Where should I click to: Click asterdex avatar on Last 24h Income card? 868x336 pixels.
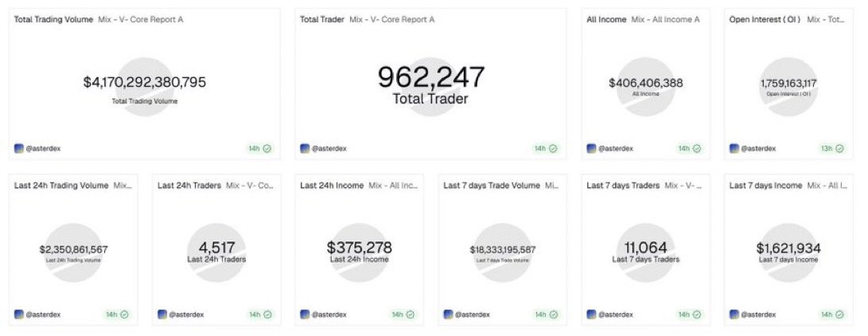pos(305,315)
